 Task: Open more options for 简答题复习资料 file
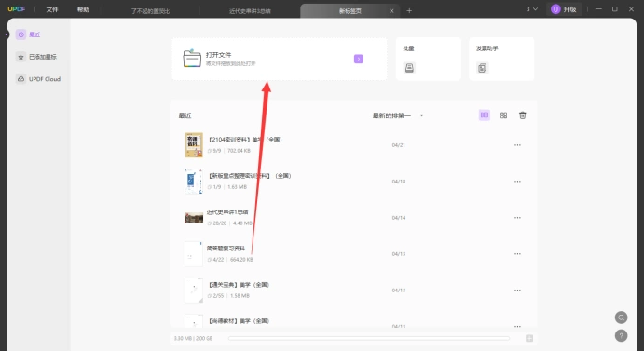(x=517, y=254)
